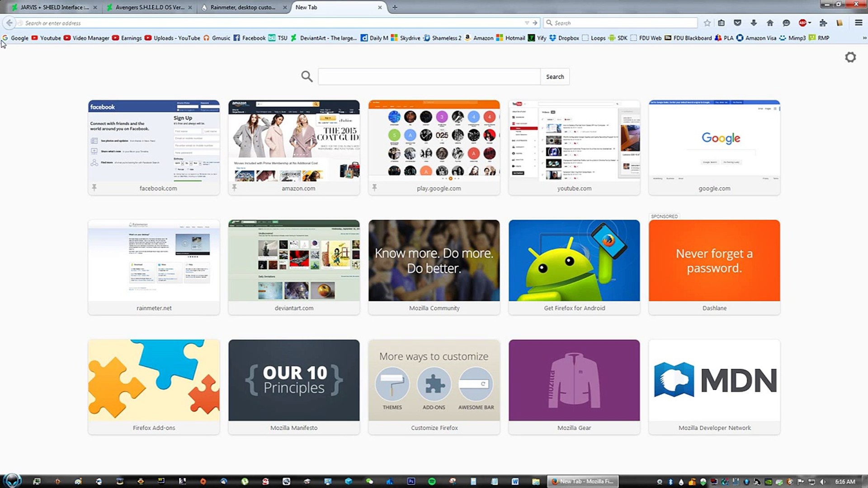The height and width of the screenshot is (488, 868).
Task: Switch to the Rainmeter desktop customization tab
Action: tap(243, 7)
